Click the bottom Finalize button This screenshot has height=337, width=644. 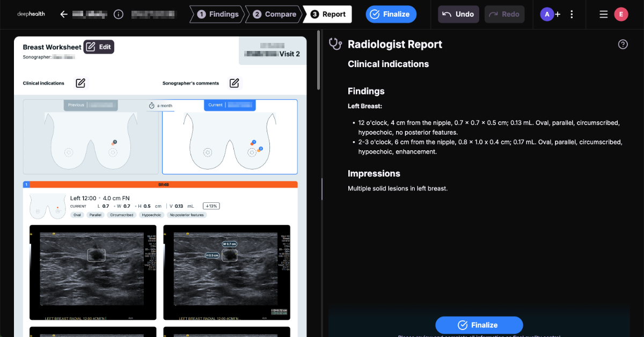click(479, 325)
